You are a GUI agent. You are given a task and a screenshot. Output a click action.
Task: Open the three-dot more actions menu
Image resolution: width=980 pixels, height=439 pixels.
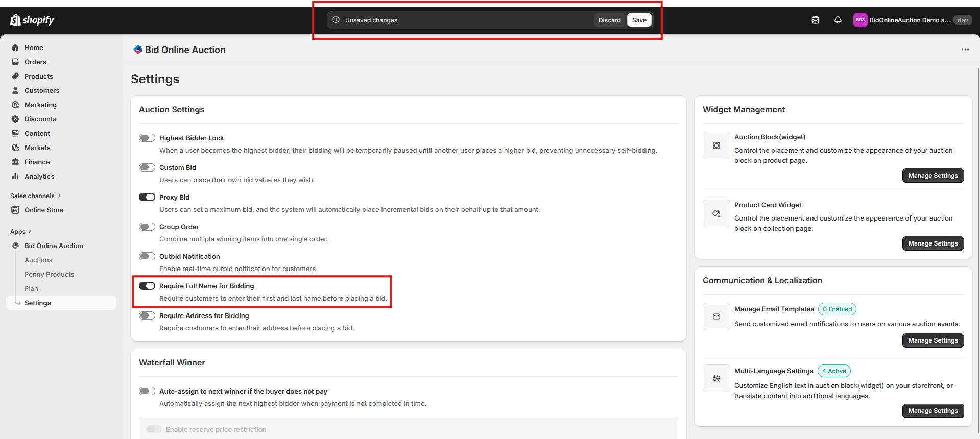(965, 50)
